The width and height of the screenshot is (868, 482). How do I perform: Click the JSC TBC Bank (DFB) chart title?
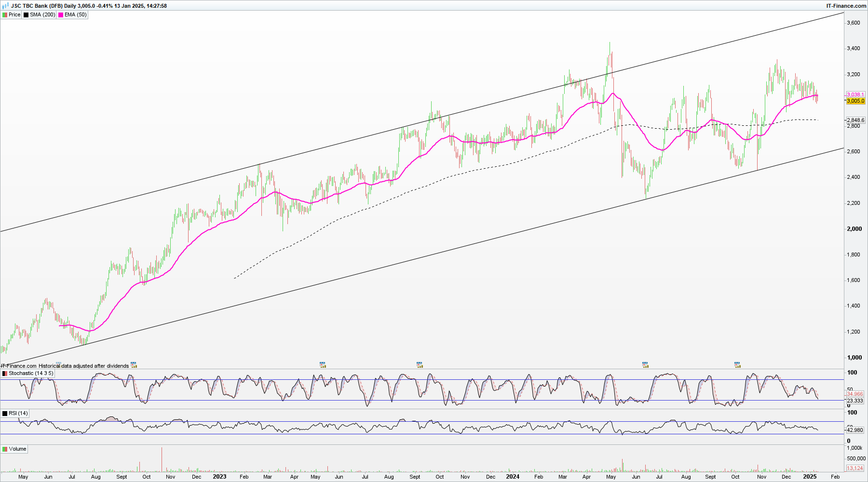point(37,6)
